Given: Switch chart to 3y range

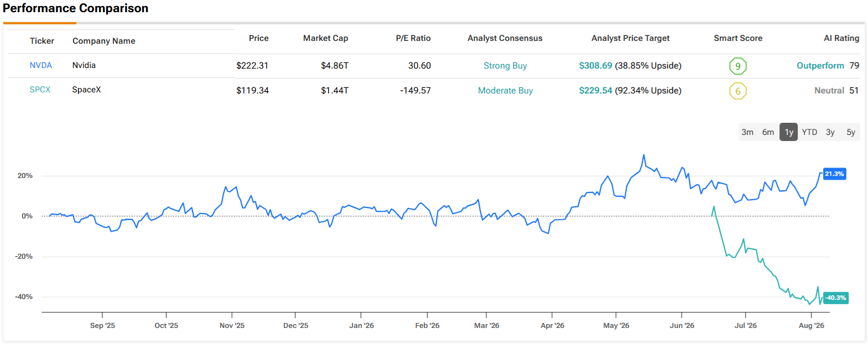Looking at the screenshot, I should click(x=830, y=132).
